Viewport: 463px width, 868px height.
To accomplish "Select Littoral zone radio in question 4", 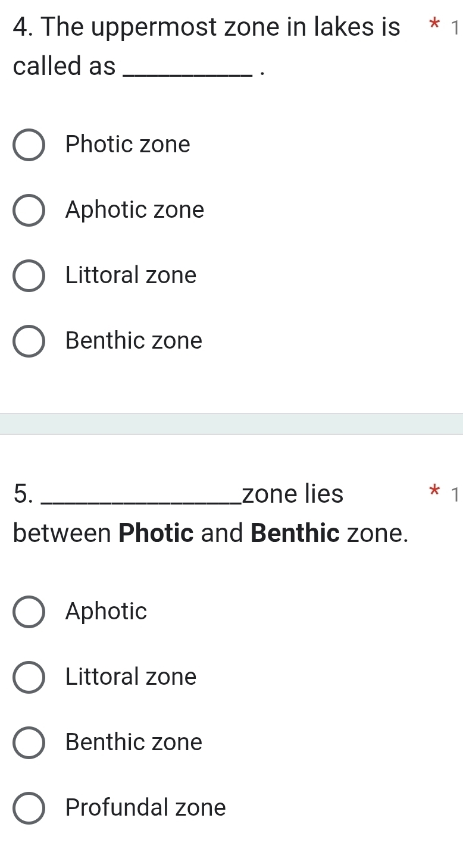I will [x=29, y=275].
